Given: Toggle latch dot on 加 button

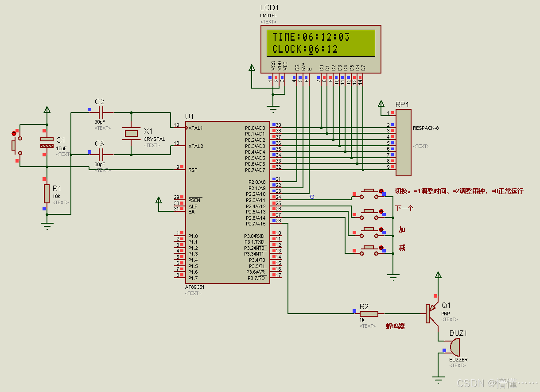Looking at the screenshot, I should 381,229.
